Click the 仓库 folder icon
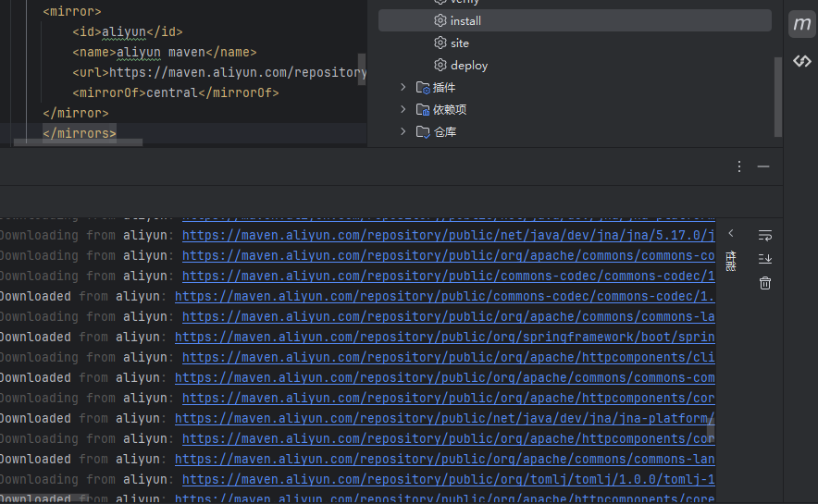Viewport: 818px width, 504px height. 423,132
